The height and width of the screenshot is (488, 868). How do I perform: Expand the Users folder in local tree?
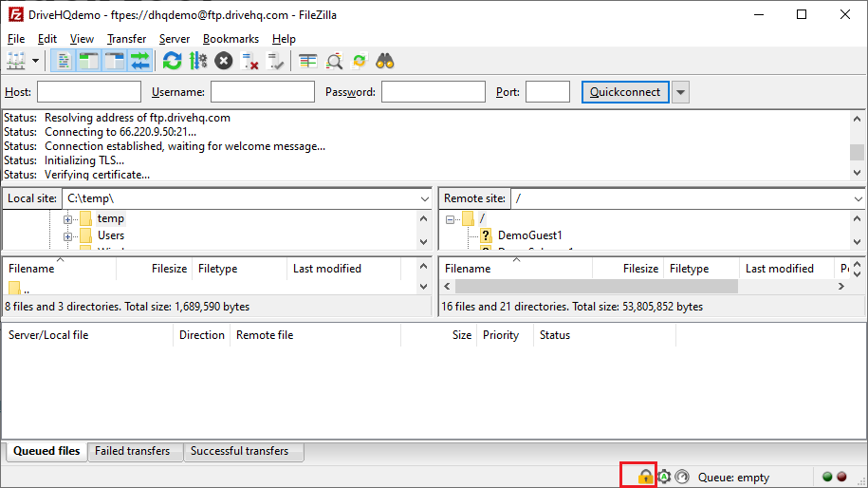pyautogui.click(x=67, y=236)
